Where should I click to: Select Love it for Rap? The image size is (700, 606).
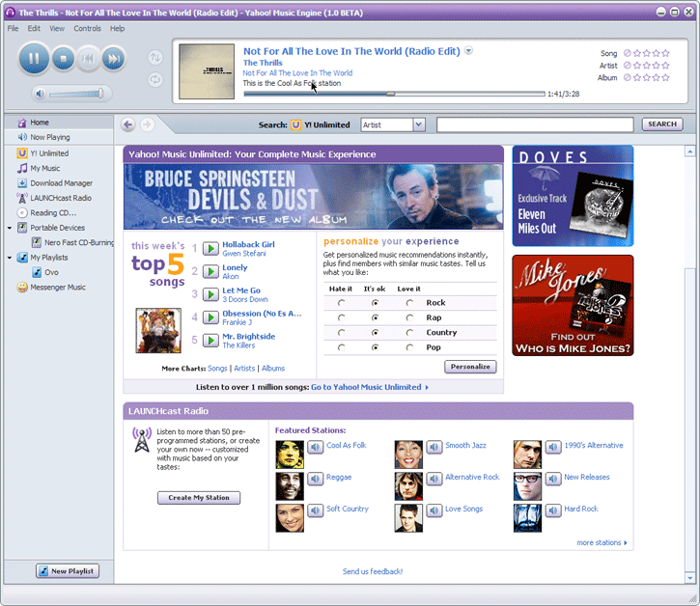[x=409, y=317]
